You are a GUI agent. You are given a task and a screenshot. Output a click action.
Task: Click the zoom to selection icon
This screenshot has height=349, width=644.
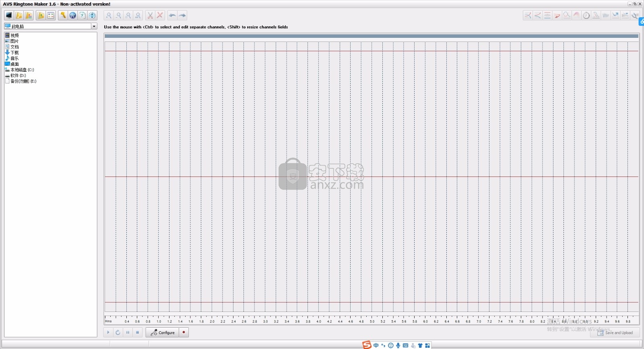point(128,15)
